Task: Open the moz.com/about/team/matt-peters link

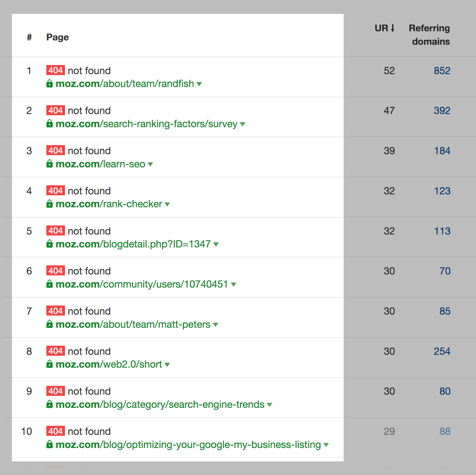Action: point(133,324)
